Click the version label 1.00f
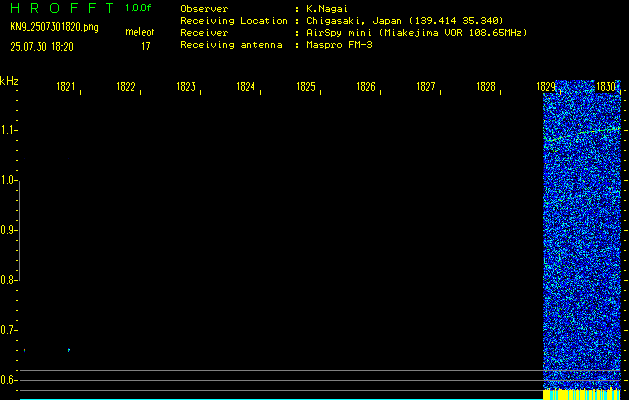 point(138,8)
